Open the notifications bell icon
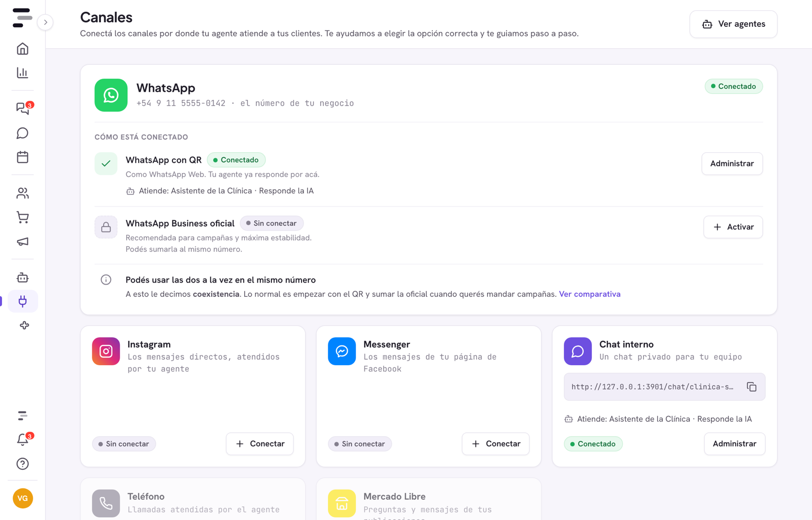This screenshot has width=812, height=520. coord(22,439)
